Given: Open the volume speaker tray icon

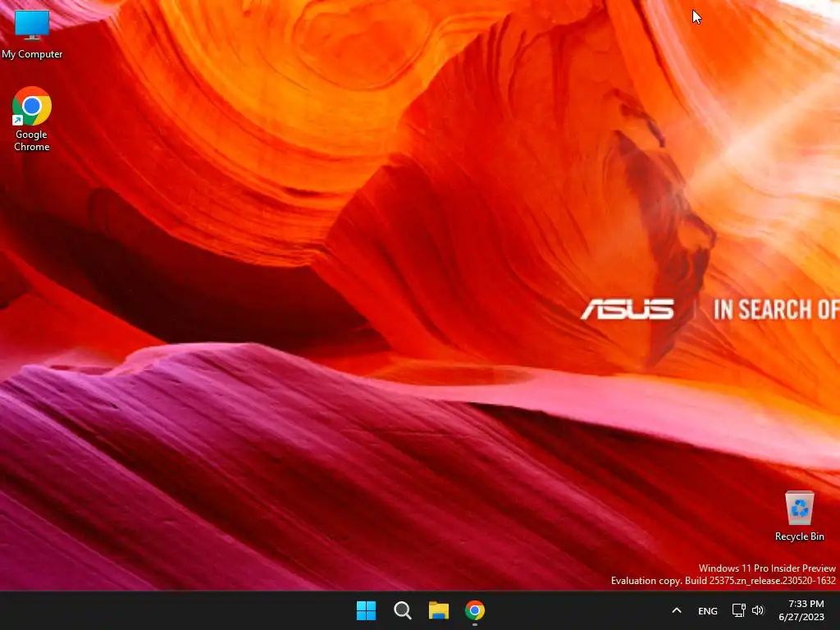Looking at the screenshot, I should [758, 610].
